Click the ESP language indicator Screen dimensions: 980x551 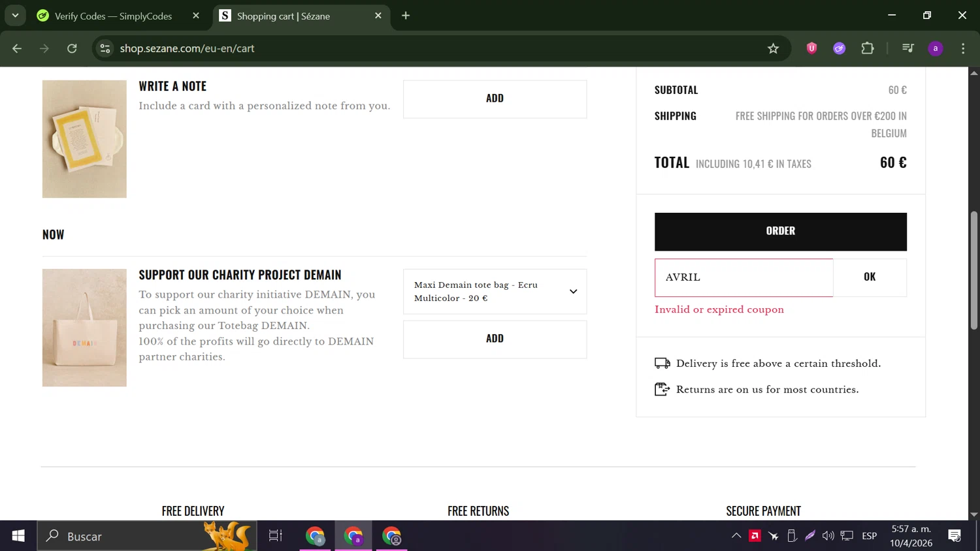pos(870,536)
